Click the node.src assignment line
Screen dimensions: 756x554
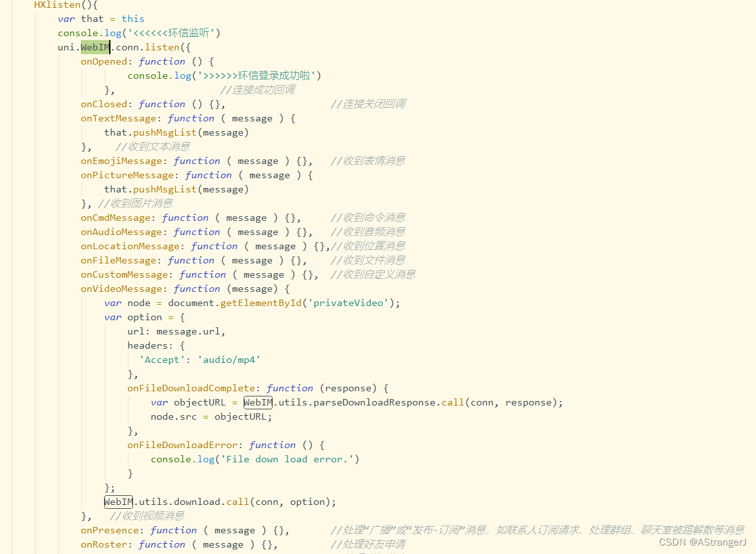click(x=211, y=416)
